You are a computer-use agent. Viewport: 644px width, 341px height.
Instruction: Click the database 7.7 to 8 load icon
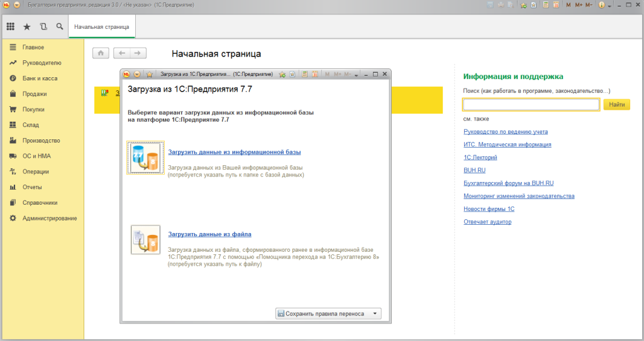(145, 158)
